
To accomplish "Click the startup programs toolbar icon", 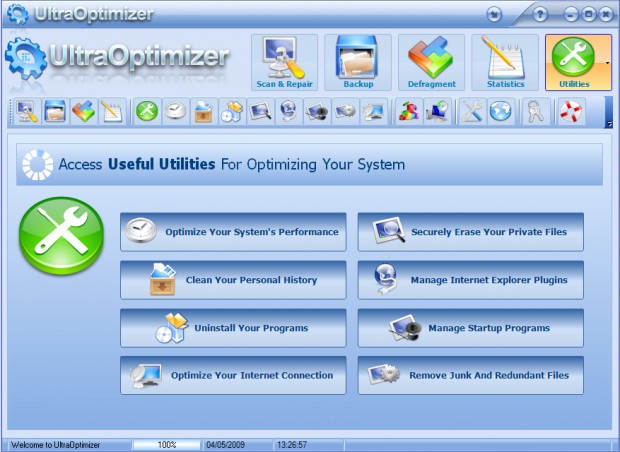I will point(317,111).
